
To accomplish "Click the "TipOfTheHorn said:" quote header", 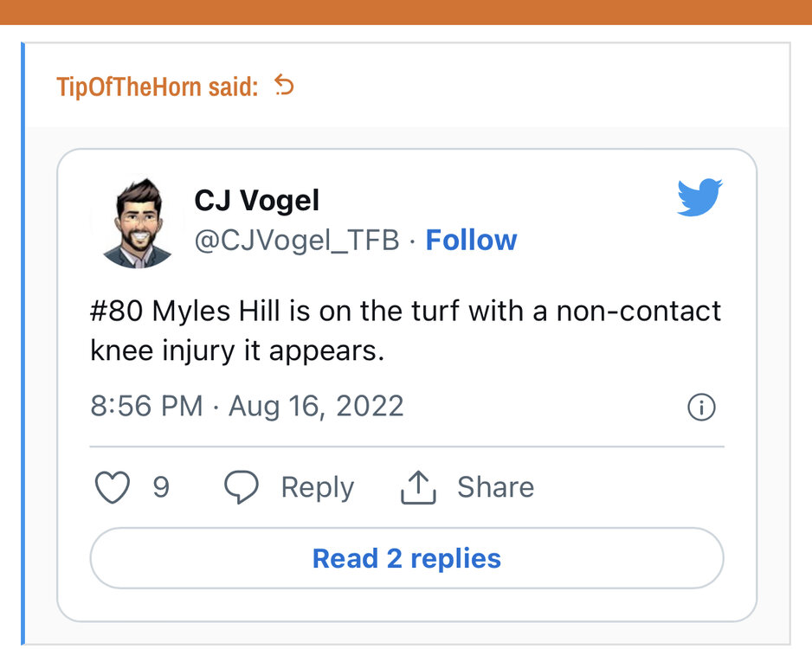I will (x=157, y=87).
